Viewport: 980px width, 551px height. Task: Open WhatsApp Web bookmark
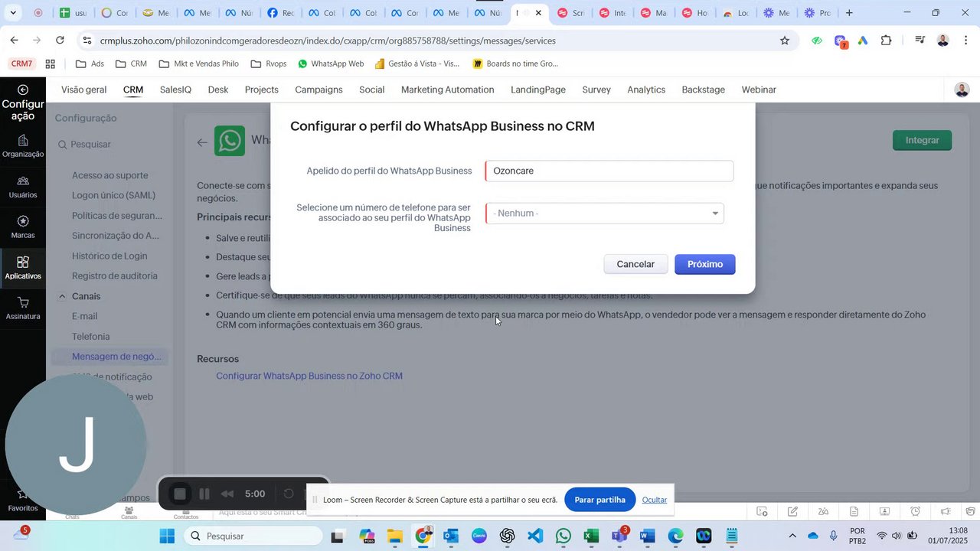tap(331, 64)
